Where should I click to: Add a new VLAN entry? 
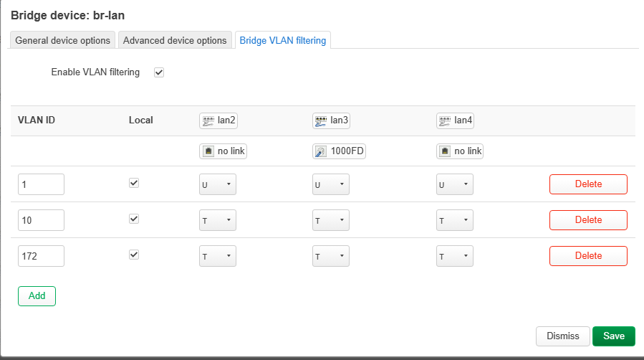tap(37, 296)
